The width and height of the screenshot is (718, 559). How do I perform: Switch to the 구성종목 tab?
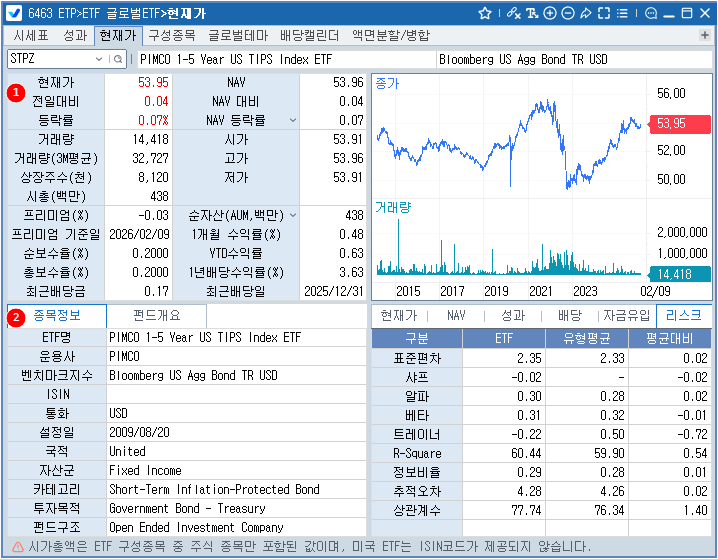(x=172, y=35)
